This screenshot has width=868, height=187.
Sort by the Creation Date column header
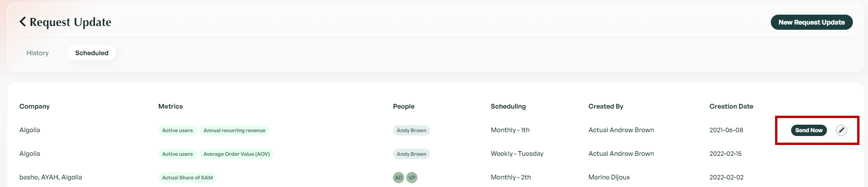[731, 106]
